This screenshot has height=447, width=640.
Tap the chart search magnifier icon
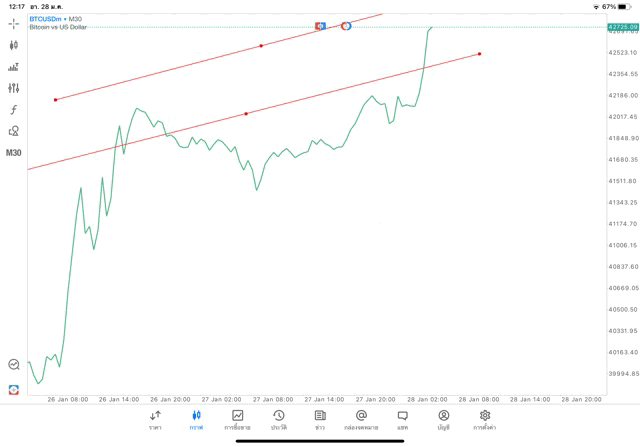14,365
